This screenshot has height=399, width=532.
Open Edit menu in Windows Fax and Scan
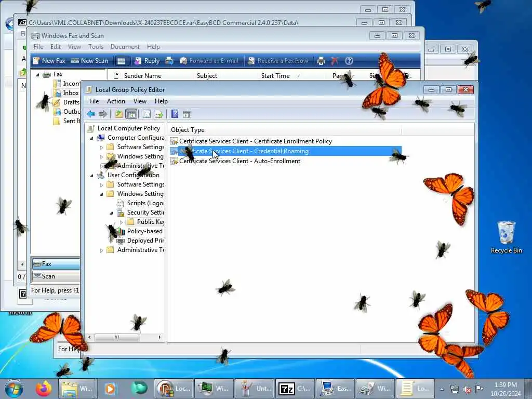55,46
